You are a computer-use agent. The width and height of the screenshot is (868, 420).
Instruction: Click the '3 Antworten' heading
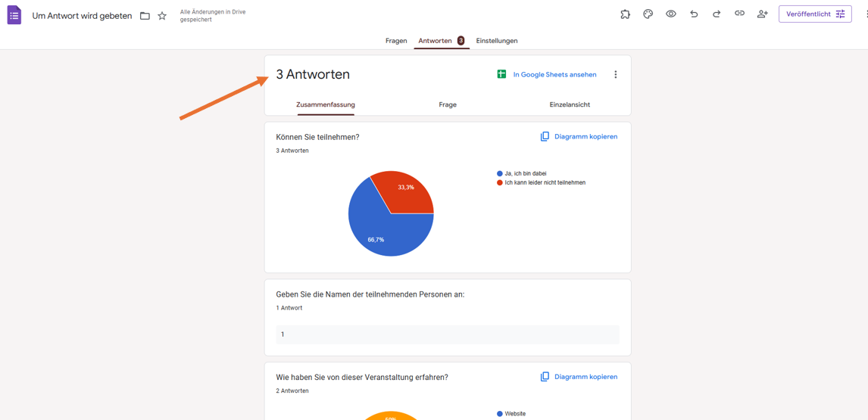313,74
